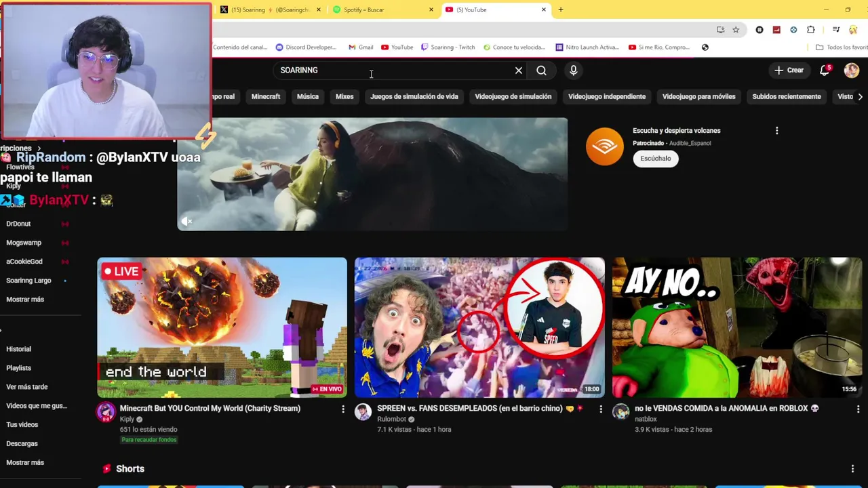Open the Discord Developer bookmark
Screen dimensions: 868x488
pos(306,47)
